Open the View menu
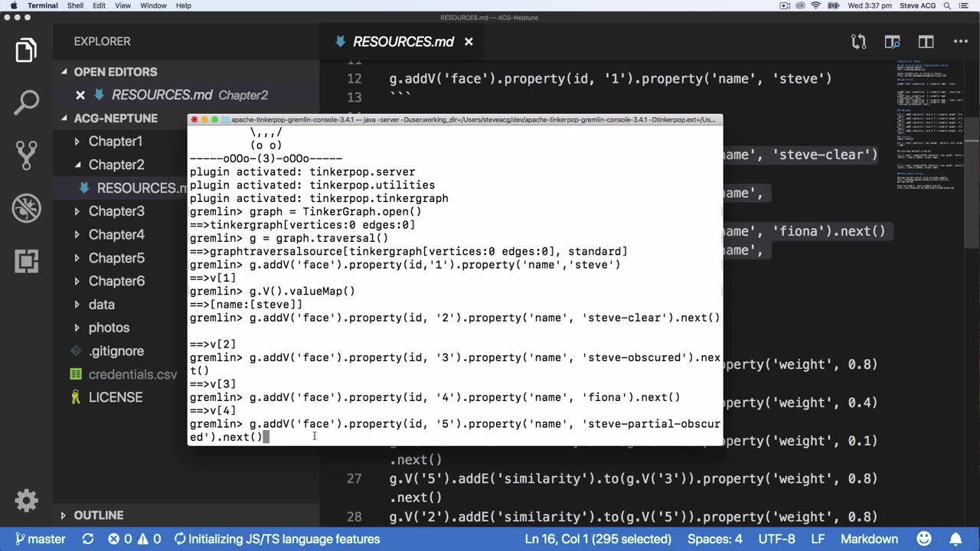This screenshot has height=551, width=980. (123, 5)
